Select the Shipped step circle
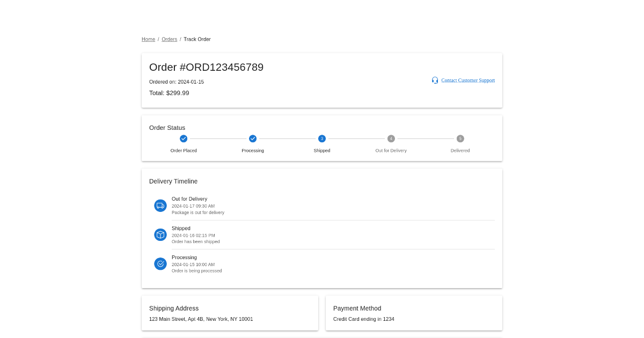The image size is (644, 338). pos(322,138)
